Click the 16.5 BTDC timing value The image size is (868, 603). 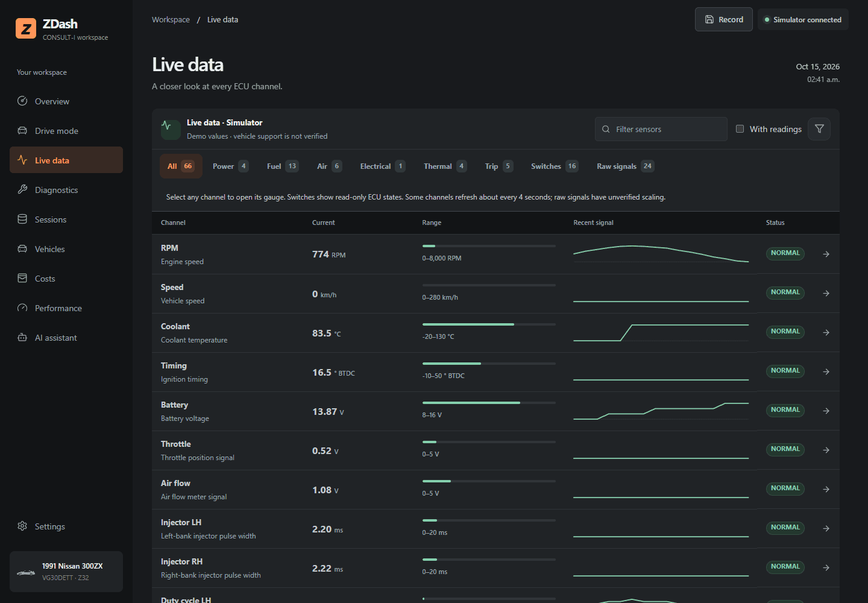pos(333,372)
